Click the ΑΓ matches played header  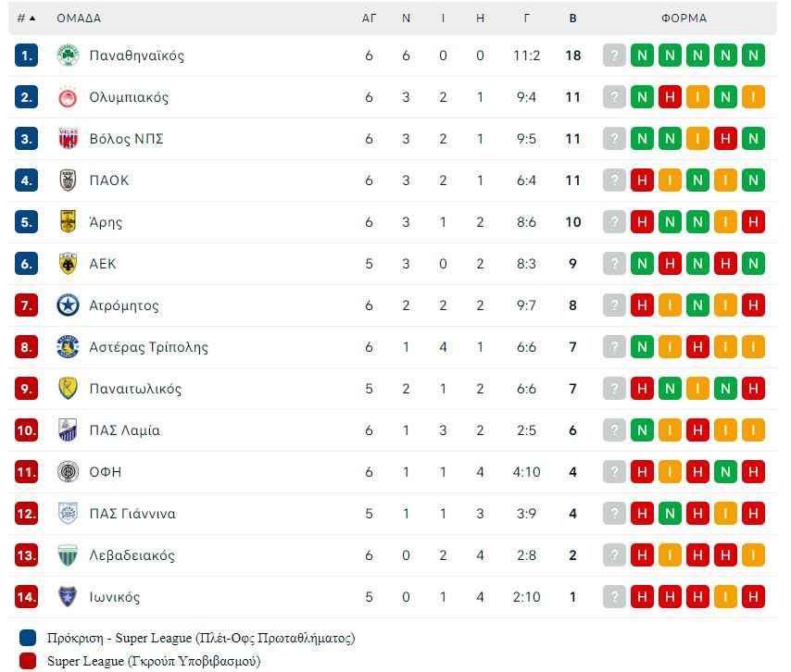[x=369, y=19]
